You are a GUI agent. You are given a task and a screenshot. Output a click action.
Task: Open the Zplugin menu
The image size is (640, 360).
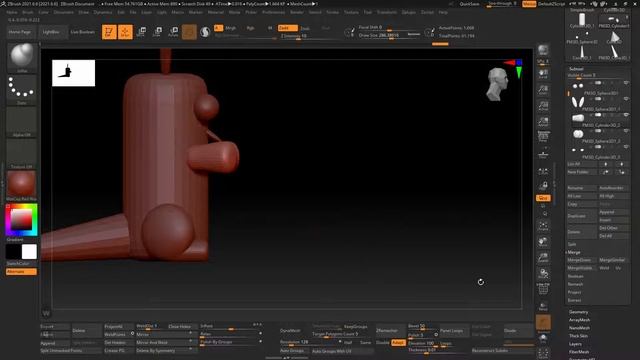[409, 12]
